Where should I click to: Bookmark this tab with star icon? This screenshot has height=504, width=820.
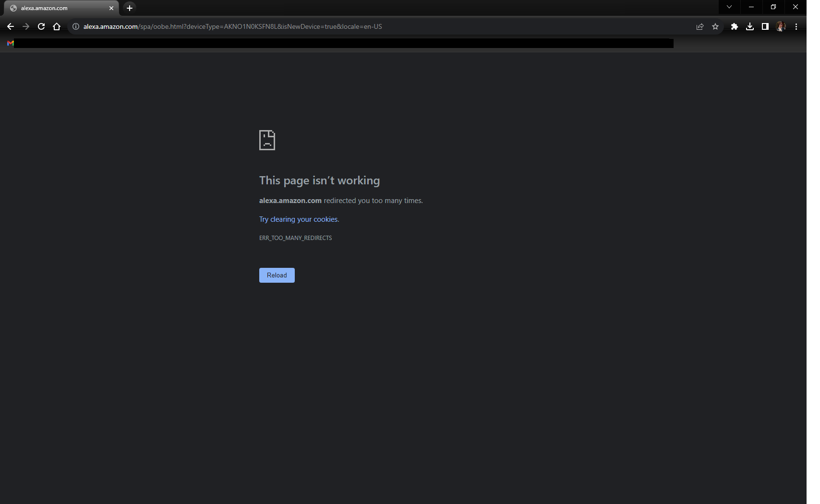click(715, 27)
